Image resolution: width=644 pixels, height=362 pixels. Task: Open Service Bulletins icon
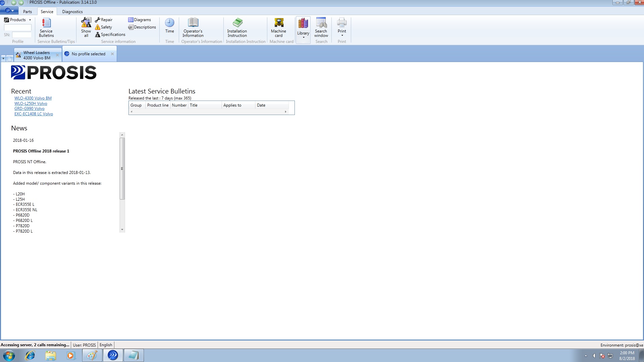pos(46,27)
